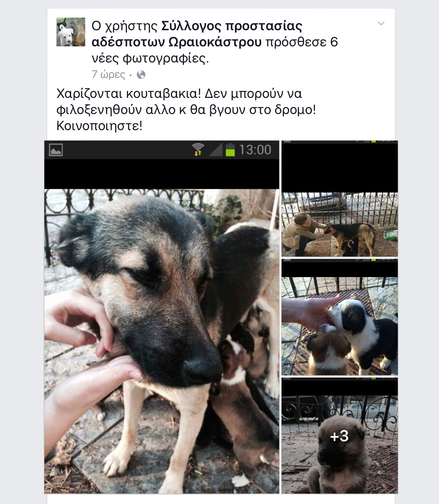Open photo of two puppies with hand

tap(340, 317)
